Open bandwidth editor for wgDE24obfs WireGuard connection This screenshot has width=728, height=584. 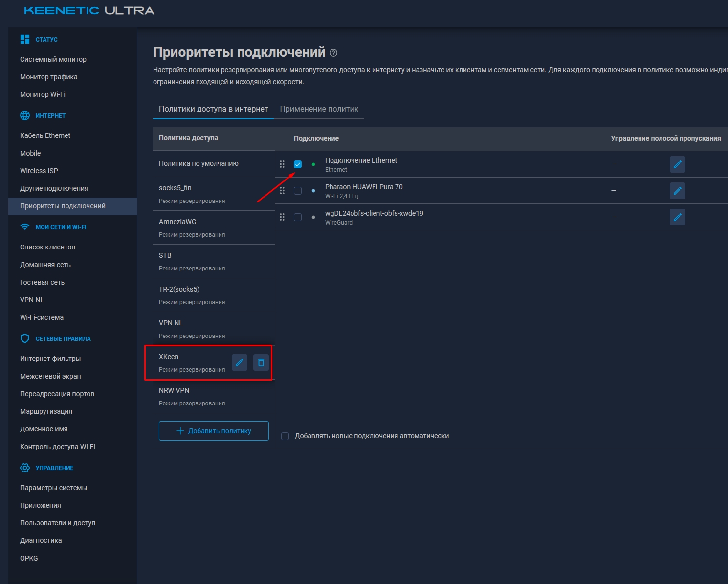(677, 217)
